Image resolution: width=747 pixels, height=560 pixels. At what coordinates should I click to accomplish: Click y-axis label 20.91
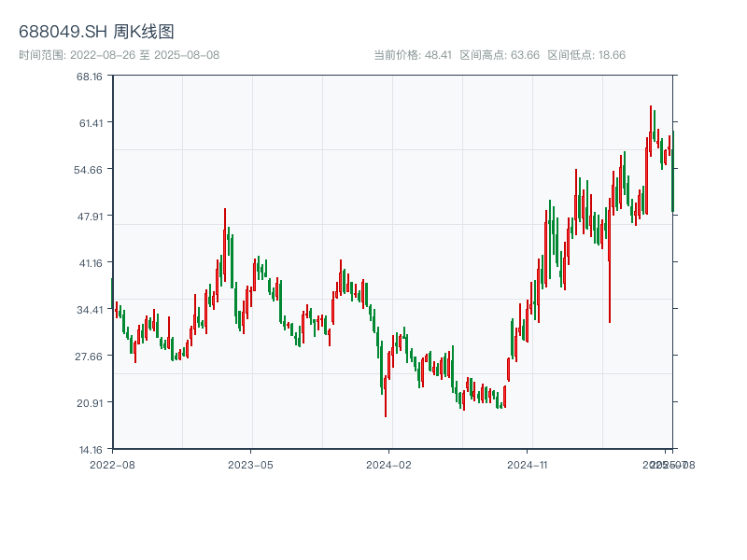pyautogui.click(x=90, y=403)
